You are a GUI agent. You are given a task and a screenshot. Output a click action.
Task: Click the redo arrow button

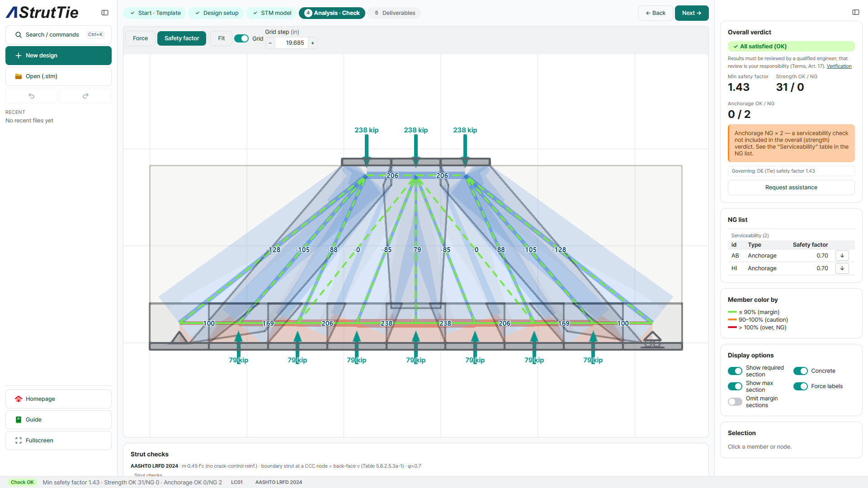tap(85, 96)
